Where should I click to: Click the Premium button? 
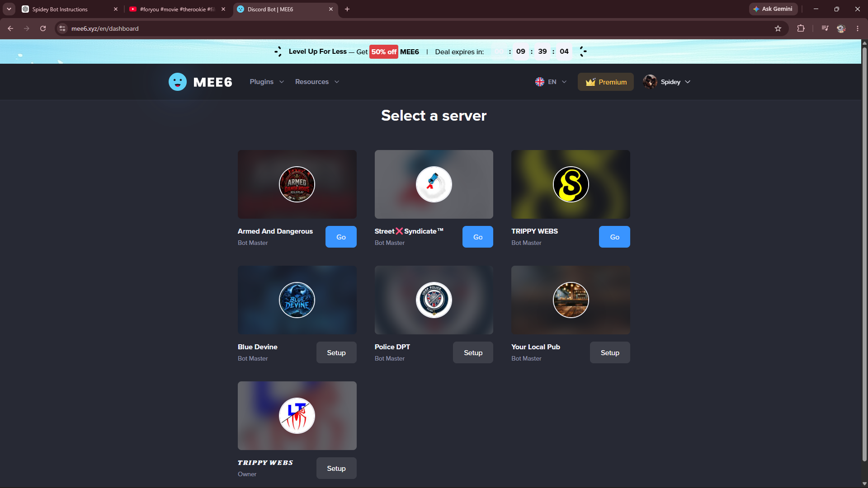tap(606, 82)
